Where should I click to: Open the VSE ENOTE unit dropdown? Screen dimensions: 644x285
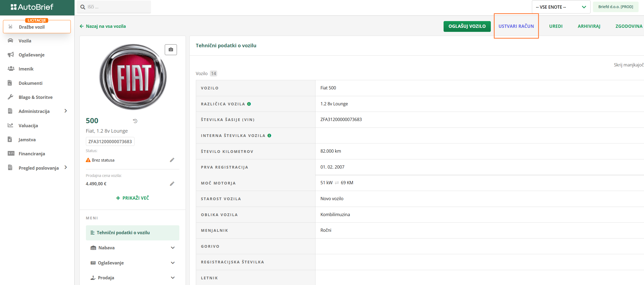561,7
